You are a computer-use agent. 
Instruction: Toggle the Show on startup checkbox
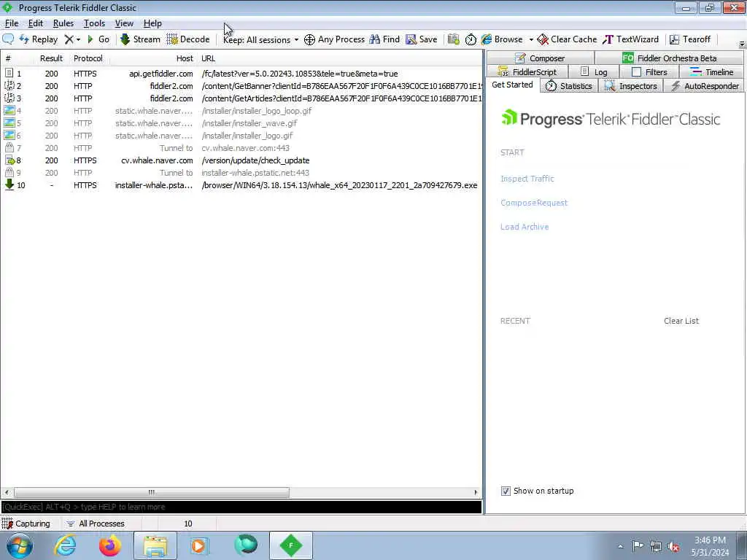(506, 491)
